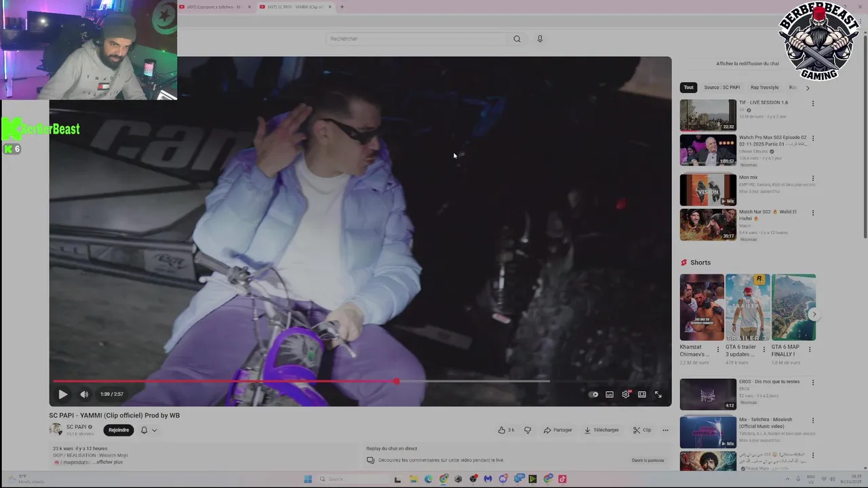Open EROS - Dis moi que tu restes
This screenshot has width=868, height=488.
point(708,394)
